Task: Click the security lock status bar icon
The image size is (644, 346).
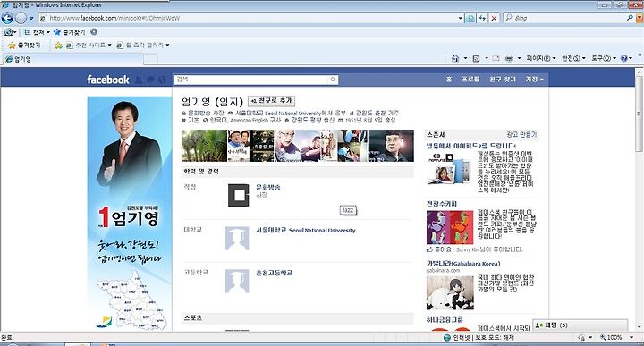Action: tap(581, 337)
